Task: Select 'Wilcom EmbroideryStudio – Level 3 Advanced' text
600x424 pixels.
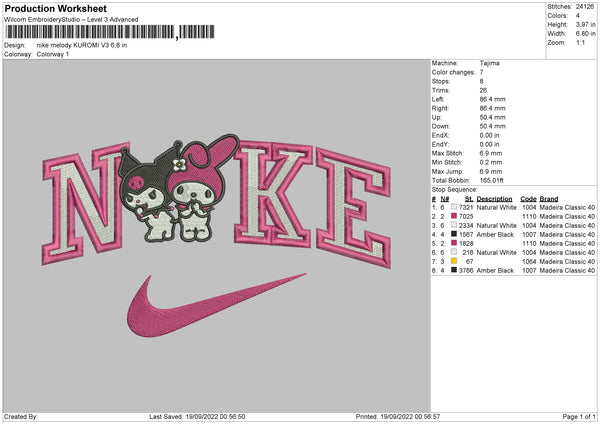Action: pos(71,20)
